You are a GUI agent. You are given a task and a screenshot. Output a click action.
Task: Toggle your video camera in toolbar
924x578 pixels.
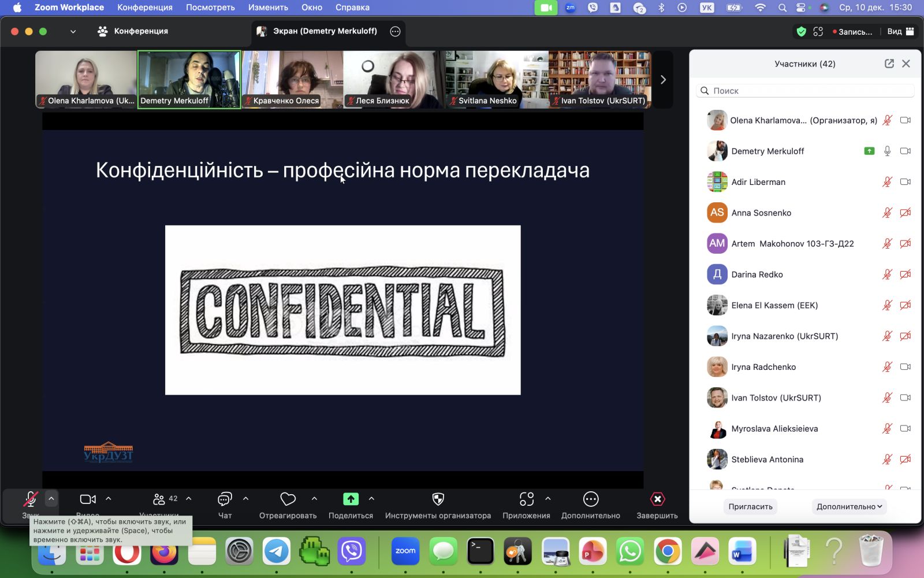tap(88, 499)
